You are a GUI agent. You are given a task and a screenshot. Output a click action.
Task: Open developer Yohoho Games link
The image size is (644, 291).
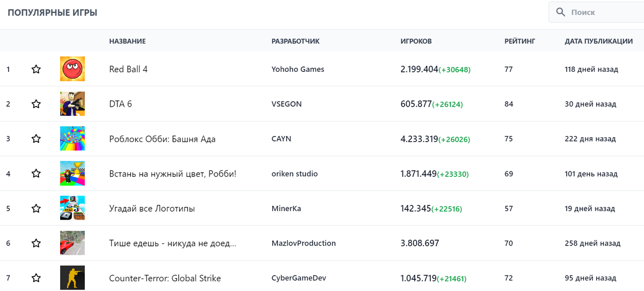(298, 69)
